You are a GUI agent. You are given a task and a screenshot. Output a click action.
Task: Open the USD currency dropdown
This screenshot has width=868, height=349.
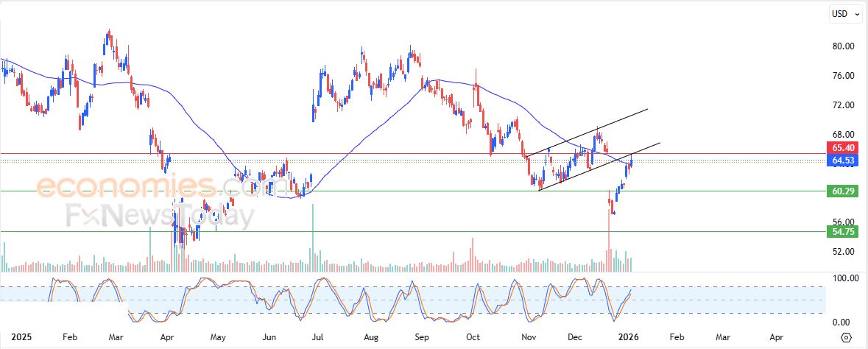[847, 14]
